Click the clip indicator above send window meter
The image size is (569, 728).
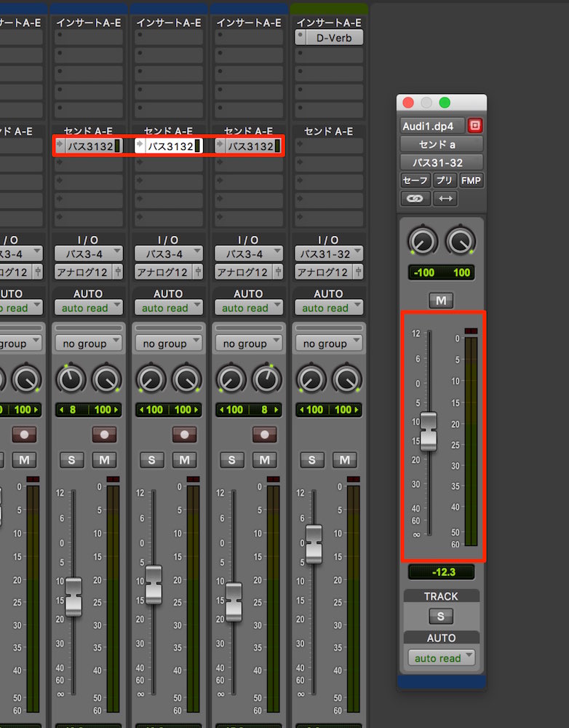tap(471, 331)
